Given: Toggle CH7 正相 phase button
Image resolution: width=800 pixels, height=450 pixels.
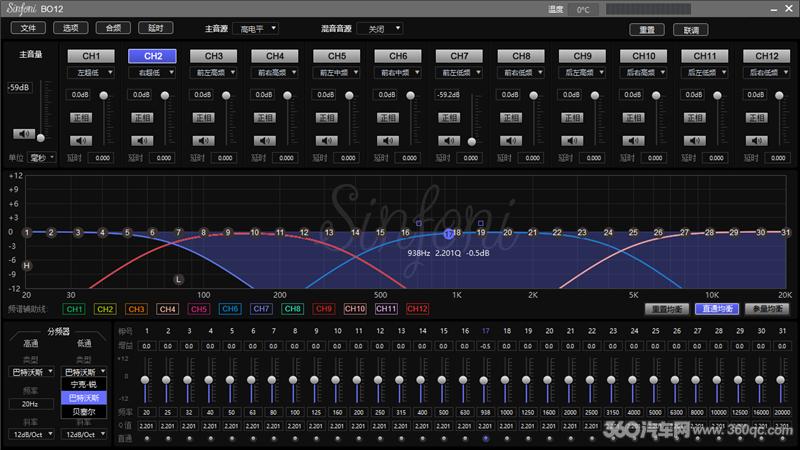Looking at the screenshot, I should tap(449, 118).
